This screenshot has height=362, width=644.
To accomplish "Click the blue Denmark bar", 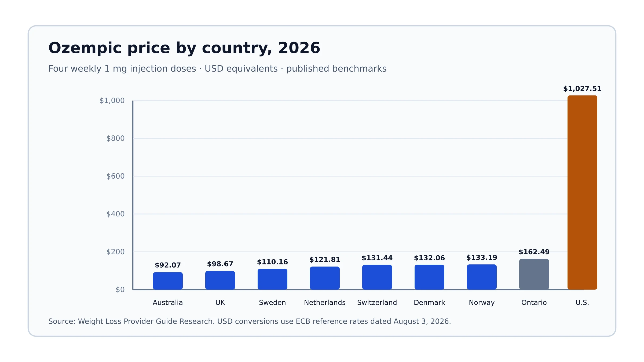I will 429,277.
